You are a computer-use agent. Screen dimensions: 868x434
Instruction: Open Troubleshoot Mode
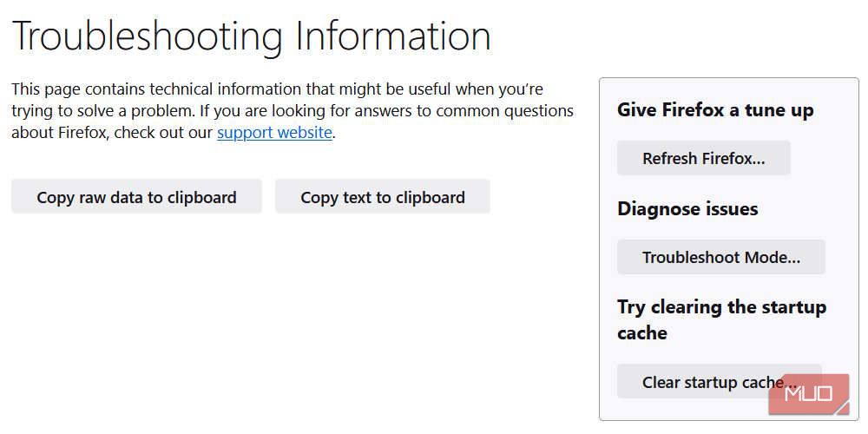[720, 257]
